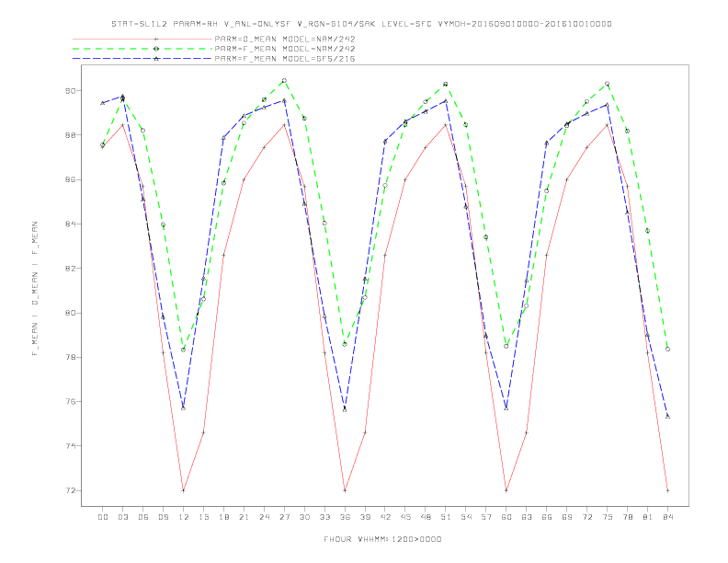This screenshot has height=563, width=728.
Task: Click x-axis tick label 33
Action: [324, 517]
